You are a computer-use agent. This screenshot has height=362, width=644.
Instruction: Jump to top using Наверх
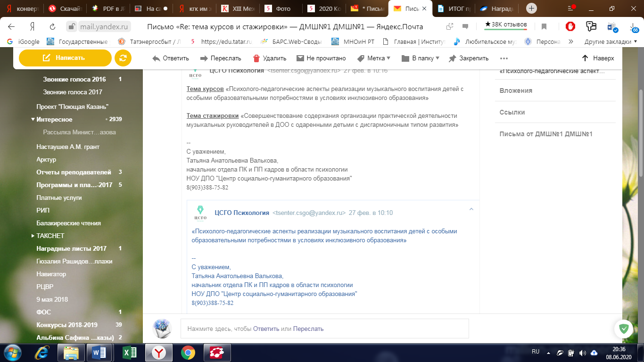(x=598, y=58)
